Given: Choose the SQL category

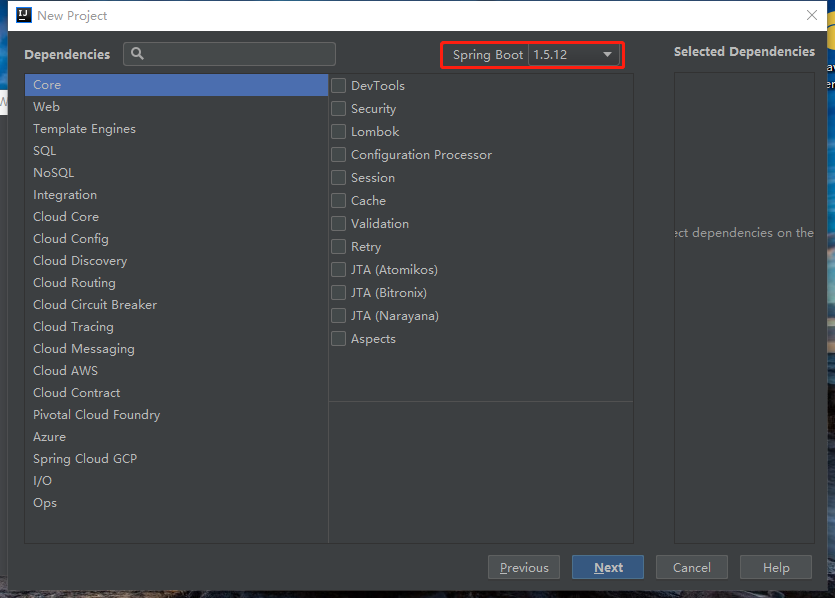Looking at the screenshot, I should click(176, 151).
